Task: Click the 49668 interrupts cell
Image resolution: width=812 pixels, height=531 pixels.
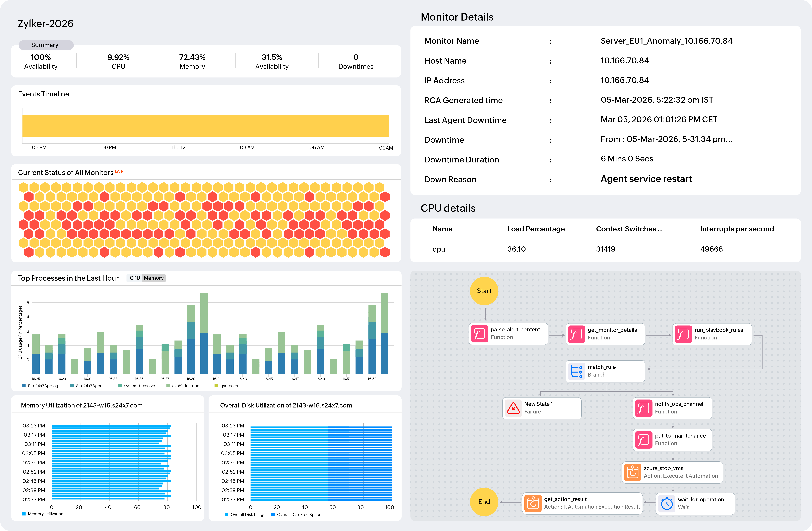Action: pos(711,249)
